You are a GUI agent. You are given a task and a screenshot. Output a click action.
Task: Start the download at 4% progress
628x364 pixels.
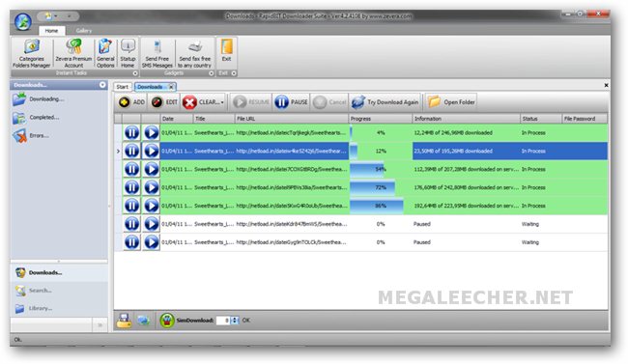tap(151, 132)
